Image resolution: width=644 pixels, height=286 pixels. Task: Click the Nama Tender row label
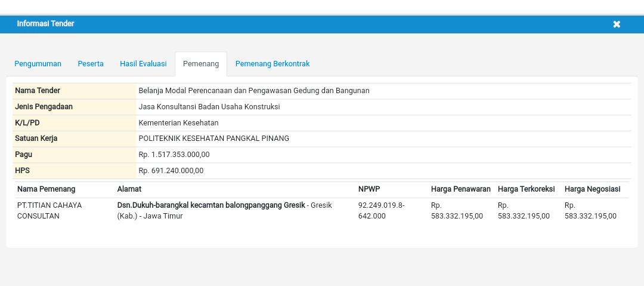[x=38, y=91]
